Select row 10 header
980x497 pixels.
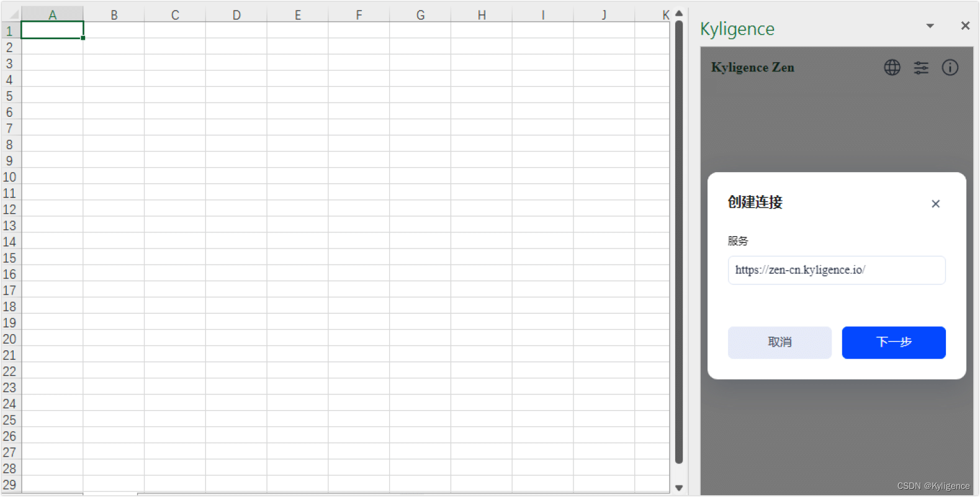10,176
